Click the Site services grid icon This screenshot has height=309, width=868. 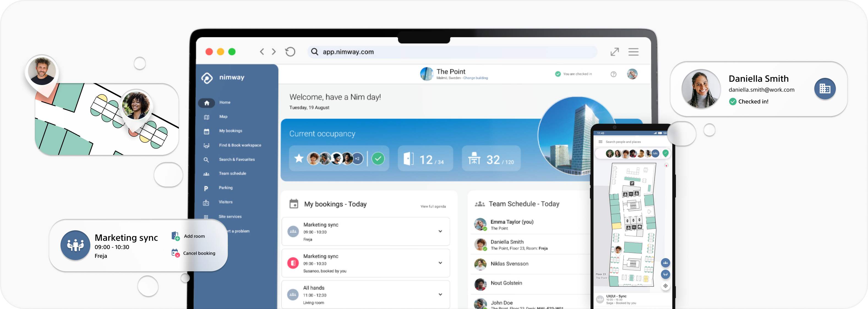coord(206,217)
